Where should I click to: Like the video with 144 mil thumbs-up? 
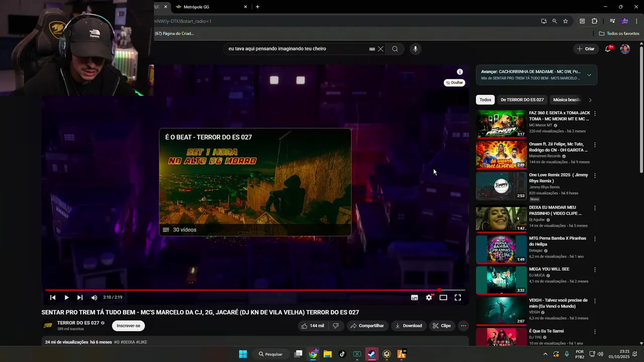point(312,326)
